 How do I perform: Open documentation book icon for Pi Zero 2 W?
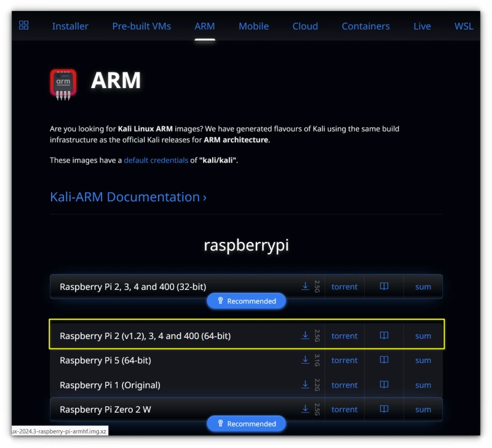pyautogui.click(x=384, y=409)
